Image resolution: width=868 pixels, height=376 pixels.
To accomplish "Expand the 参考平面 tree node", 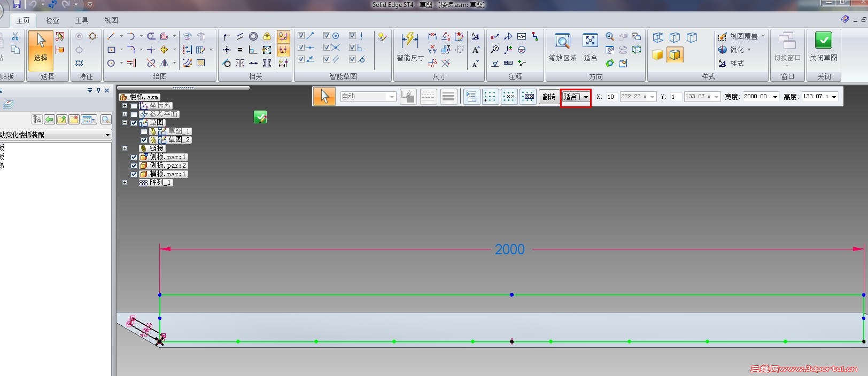I will [125, 114].
